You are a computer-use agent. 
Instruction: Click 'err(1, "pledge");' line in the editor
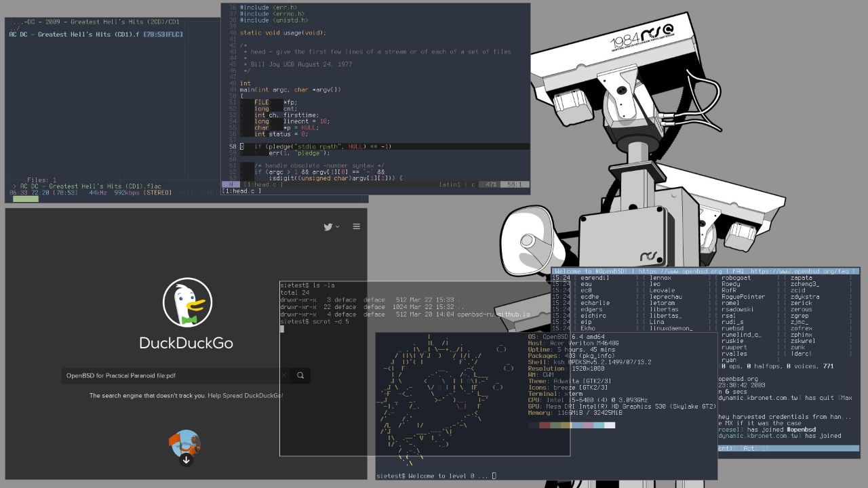[x=299, y=153]
